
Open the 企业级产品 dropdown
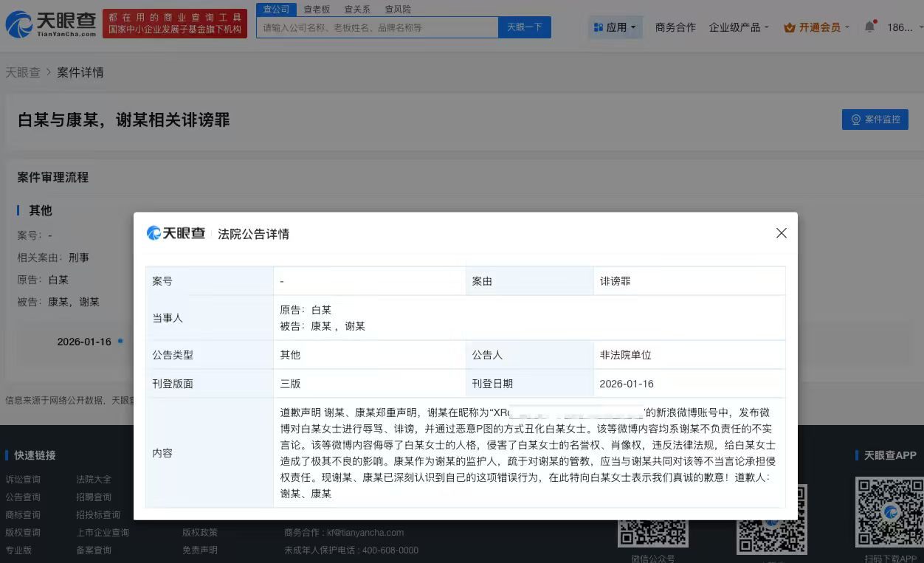[x=738, y=27]
